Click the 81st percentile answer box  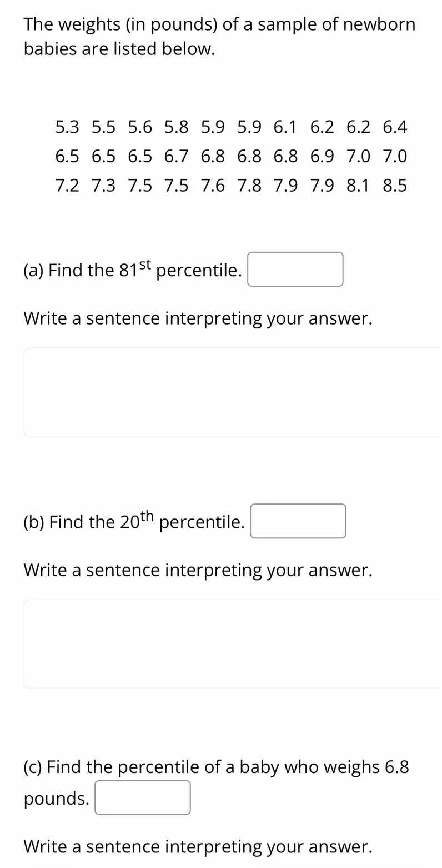click(x=295, y=270)
